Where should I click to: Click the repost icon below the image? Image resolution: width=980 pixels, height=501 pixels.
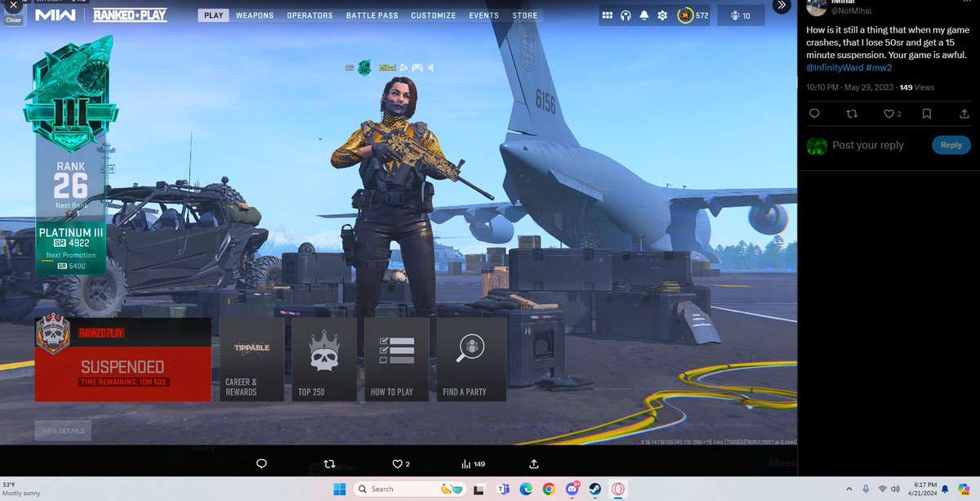tap(330, 463)
